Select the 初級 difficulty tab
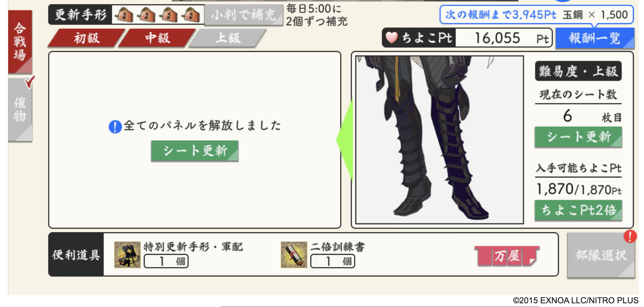This screenshot has height=307, width=644. pyautogui.click(x=87, y=38)
